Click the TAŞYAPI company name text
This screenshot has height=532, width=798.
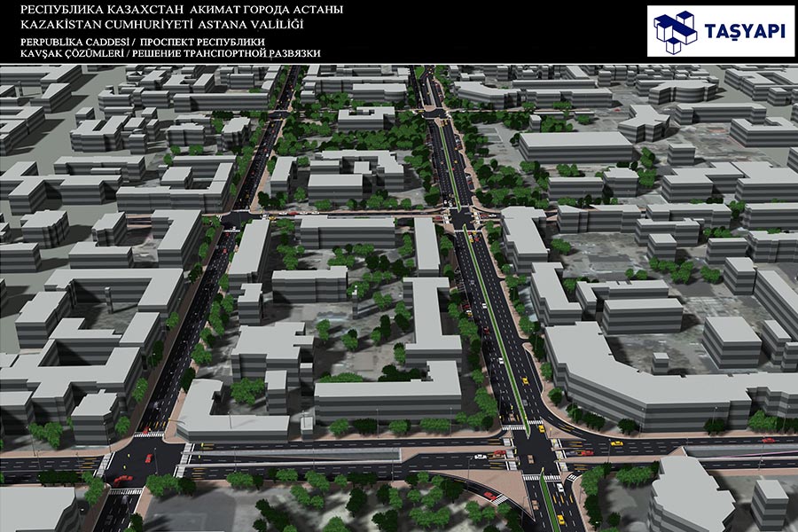(745, 32)
